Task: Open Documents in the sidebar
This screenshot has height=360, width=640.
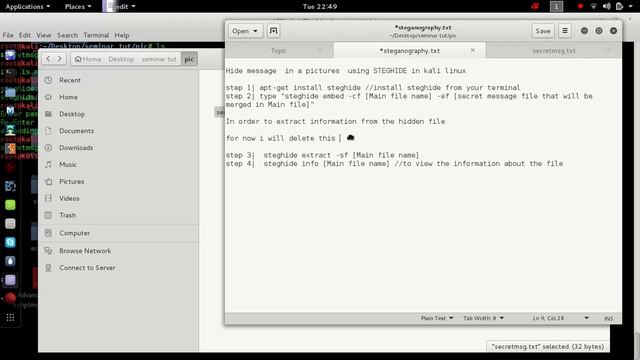Action: point(118,131)
